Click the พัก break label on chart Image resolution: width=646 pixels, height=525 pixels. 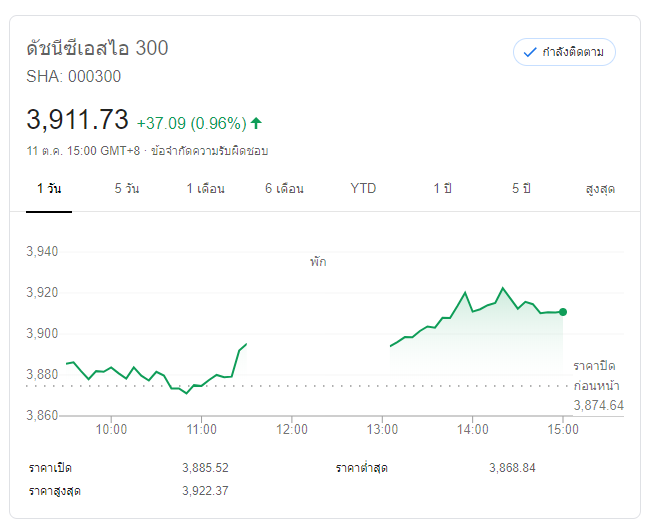coord(318,262)
